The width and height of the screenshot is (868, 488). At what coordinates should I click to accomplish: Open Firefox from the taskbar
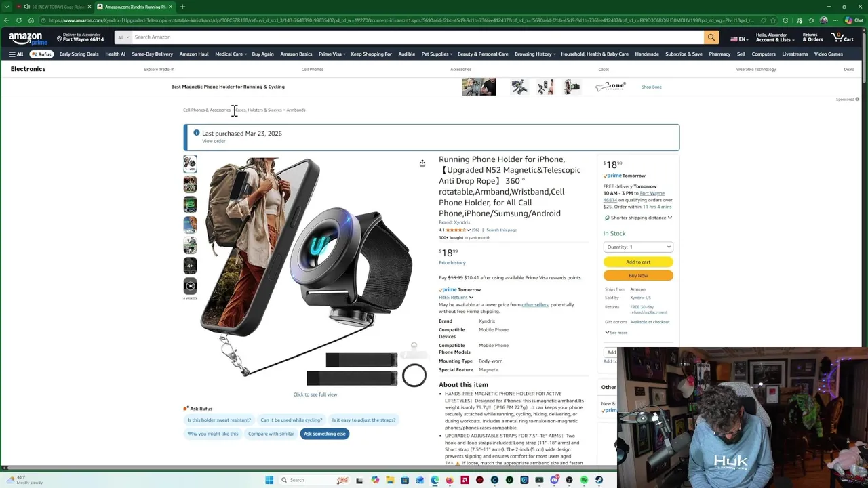click(x=450, y=480)
